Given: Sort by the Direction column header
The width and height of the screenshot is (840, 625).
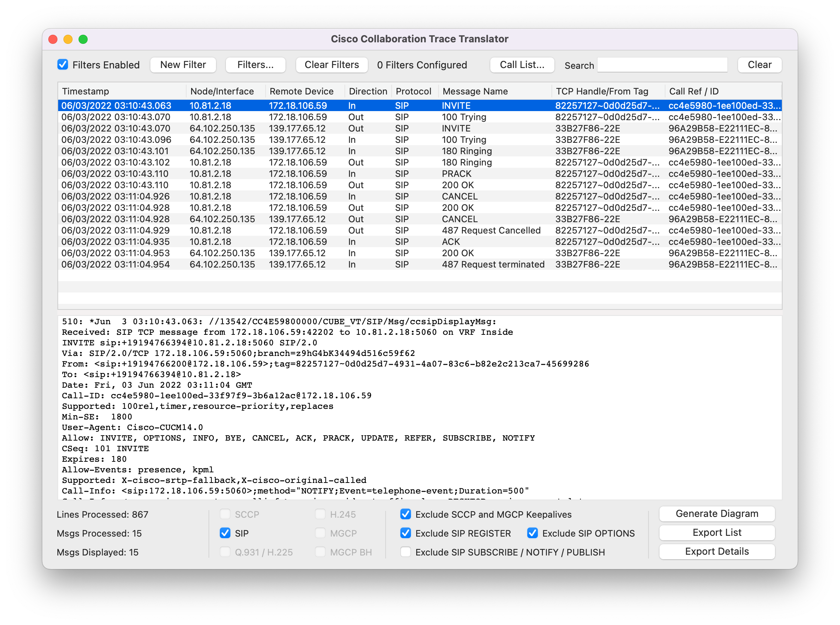Looking at the screenshot, I should [368, 91].
